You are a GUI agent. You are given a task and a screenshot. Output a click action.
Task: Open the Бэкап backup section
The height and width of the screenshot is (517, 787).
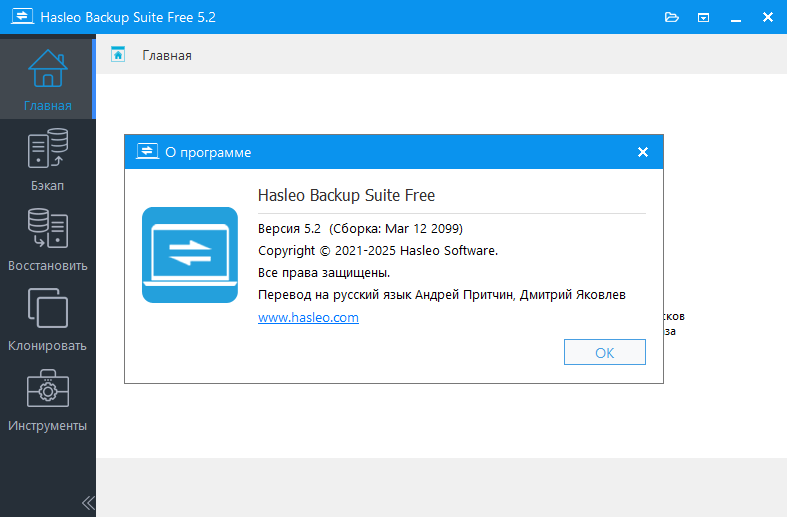(47, 159)
